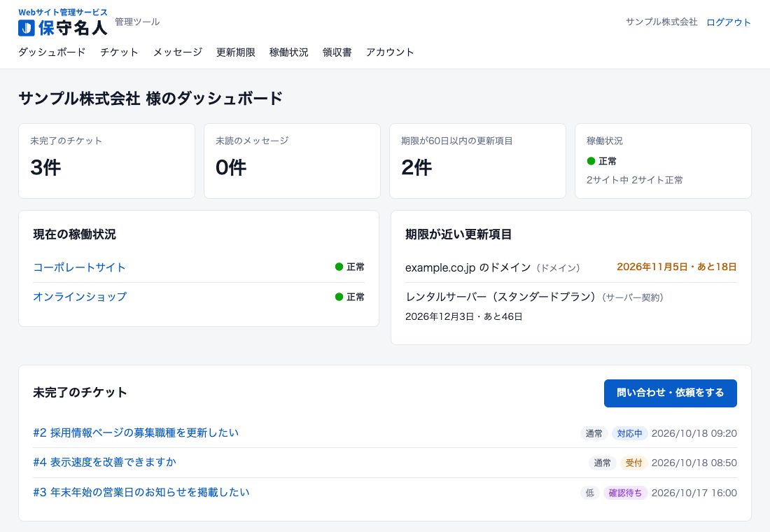Viewport: 770px width, 532px height.
Task: Click the example.co.jp のドメイン item
Action: tap(468, 267)
